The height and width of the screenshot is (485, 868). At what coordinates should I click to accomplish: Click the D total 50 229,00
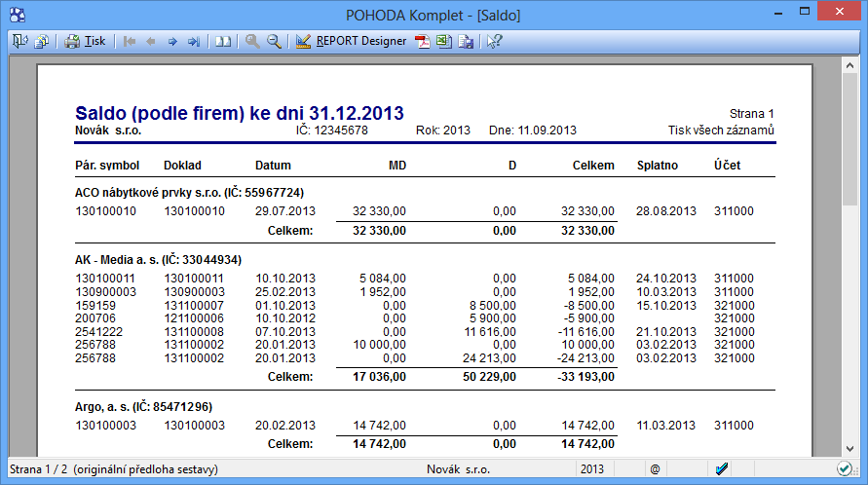coord(489,377)
